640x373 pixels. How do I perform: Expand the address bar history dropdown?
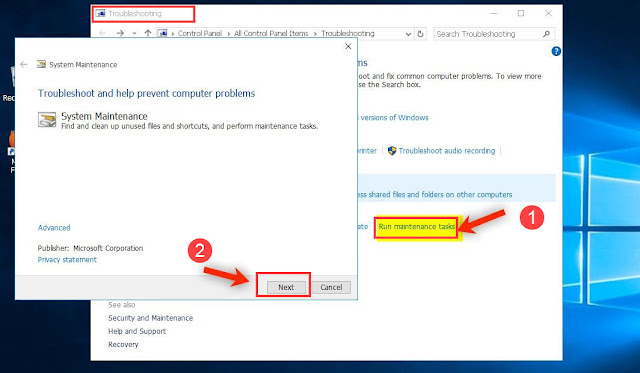point(408,34)
